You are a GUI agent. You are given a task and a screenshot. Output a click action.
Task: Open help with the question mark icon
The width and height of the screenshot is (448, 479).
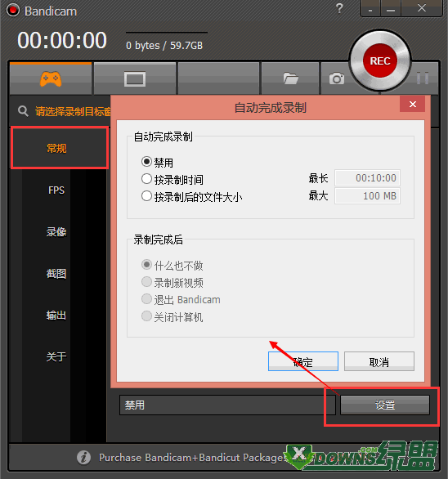click(339, 8)
